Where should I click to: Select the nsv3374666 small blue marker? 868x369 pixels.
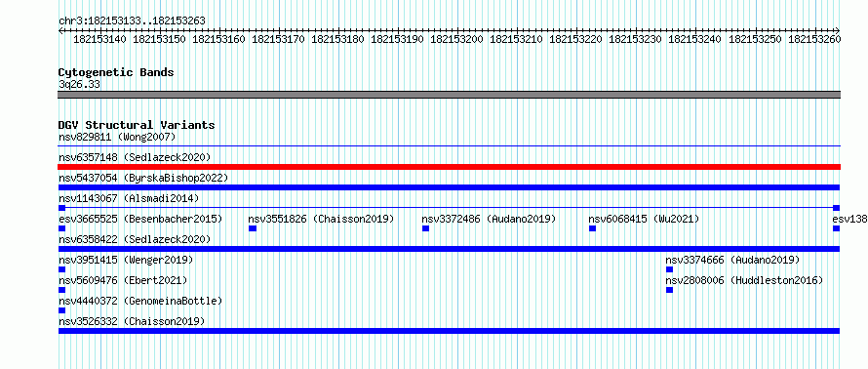point(669,269)
